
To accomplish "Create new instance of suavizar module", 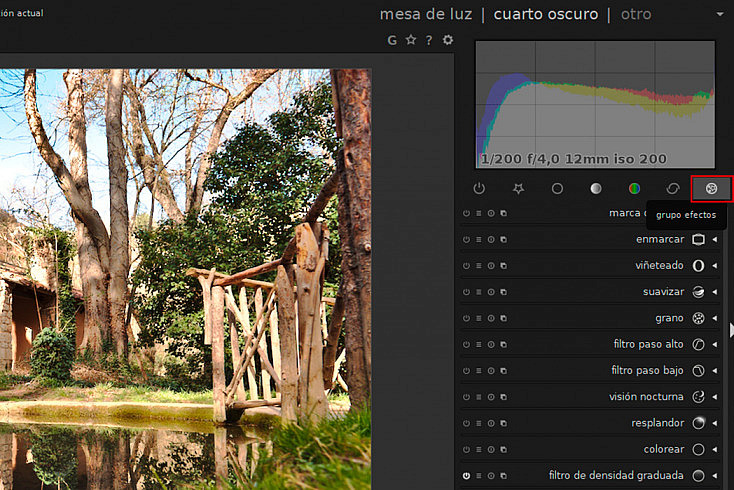I will (x=504, y=292).
